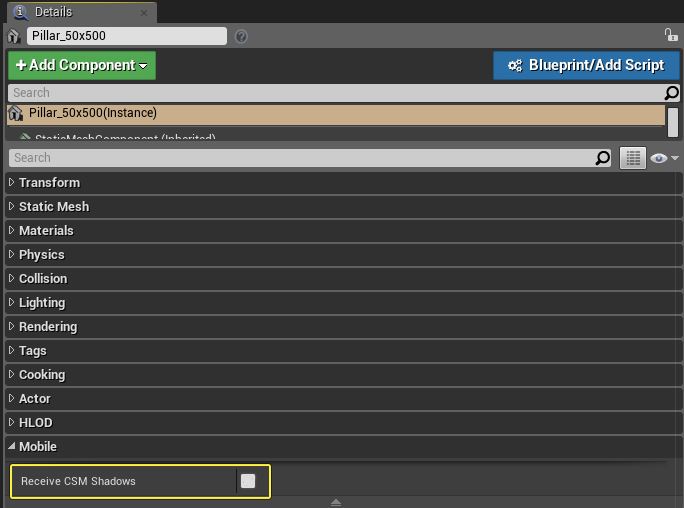This screenshot has width=684, height=508.
Task: Click the magnifier icon in component search
Action: (672, 93)
